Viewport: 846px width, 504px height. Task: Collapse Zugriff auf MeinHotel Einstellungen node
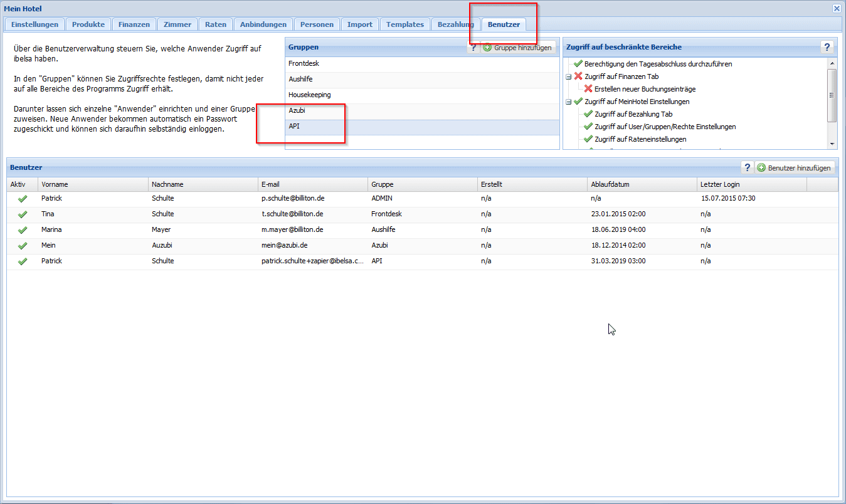[x=568, y=102]
